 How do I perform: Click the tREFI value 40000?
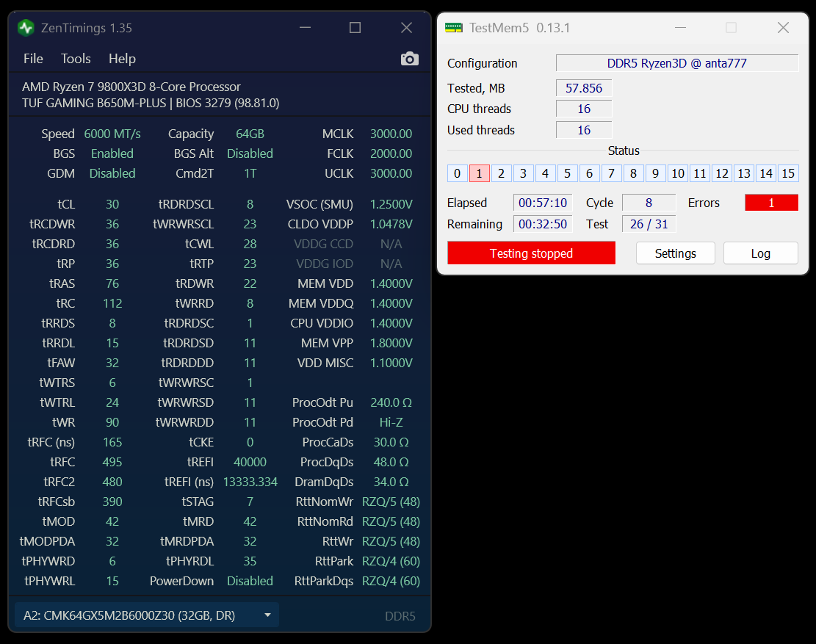(250, 462)
